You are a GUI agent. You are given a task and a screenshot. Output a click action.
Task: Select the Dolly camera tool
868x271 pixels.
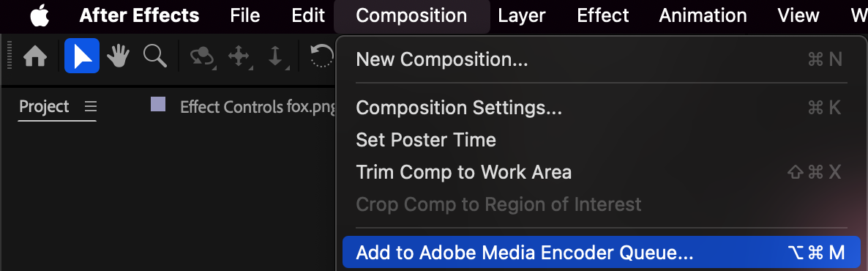pyautogui.click(x=275, y=56)
